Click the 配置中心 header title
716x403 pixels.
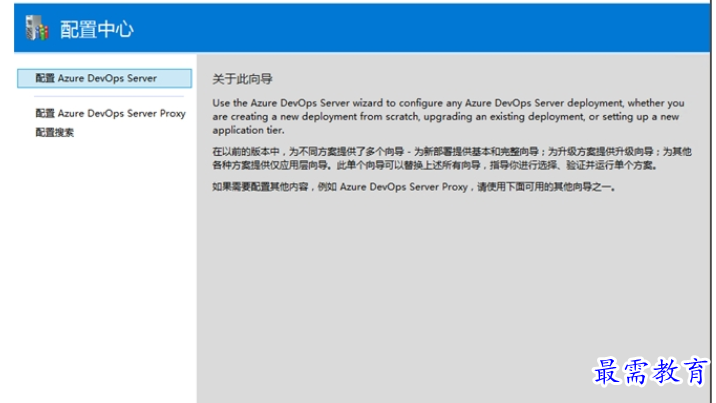point(97,30)
